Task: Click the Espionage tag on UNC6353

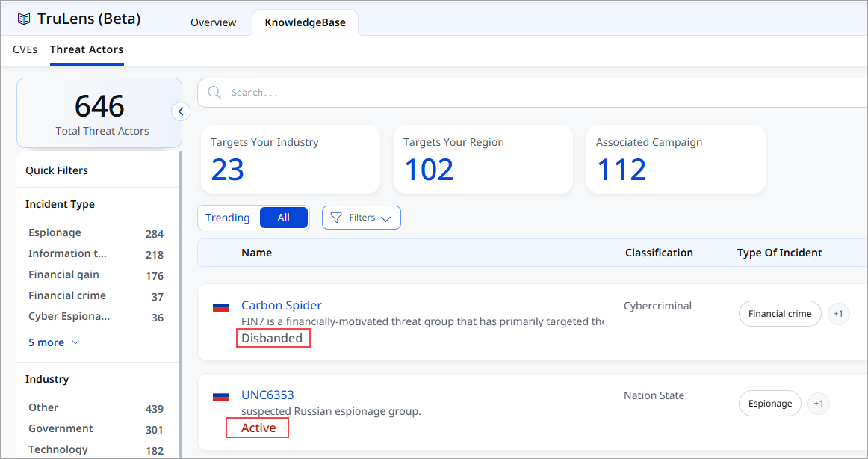Action: 770,404
